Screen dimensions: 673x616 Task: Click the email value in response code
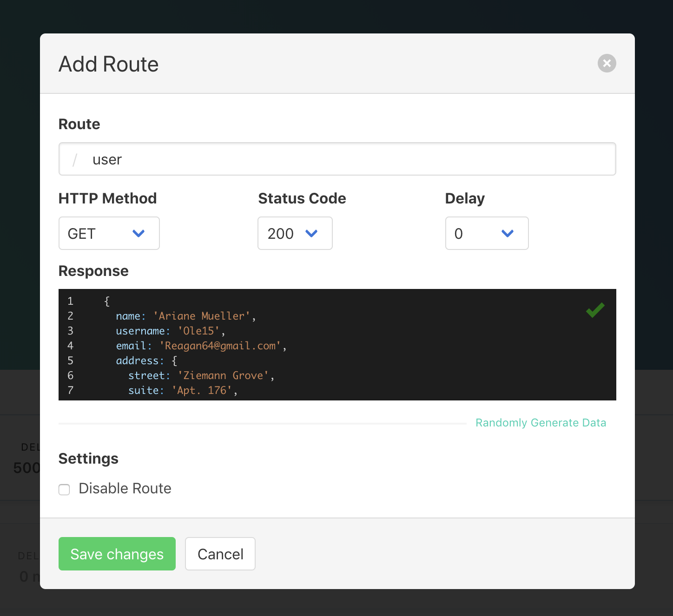(220, 346)
